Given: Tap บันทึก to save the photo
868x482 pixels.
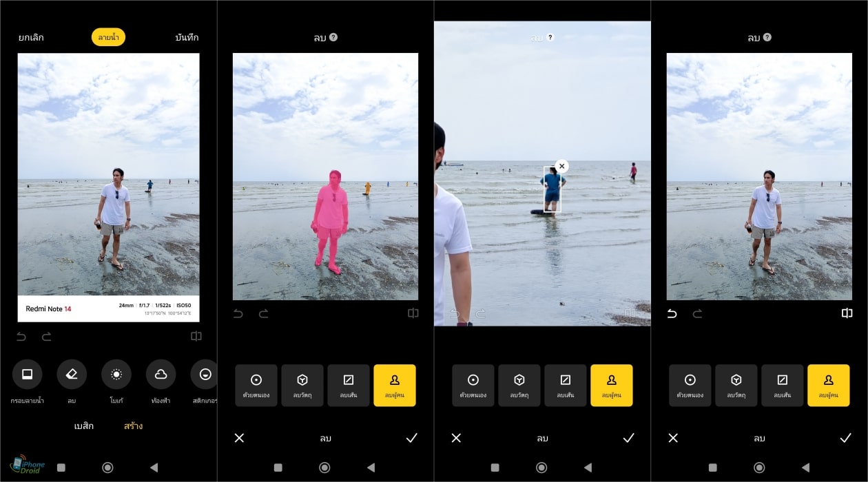Looking at the screenshot, I should click(187, 38).
